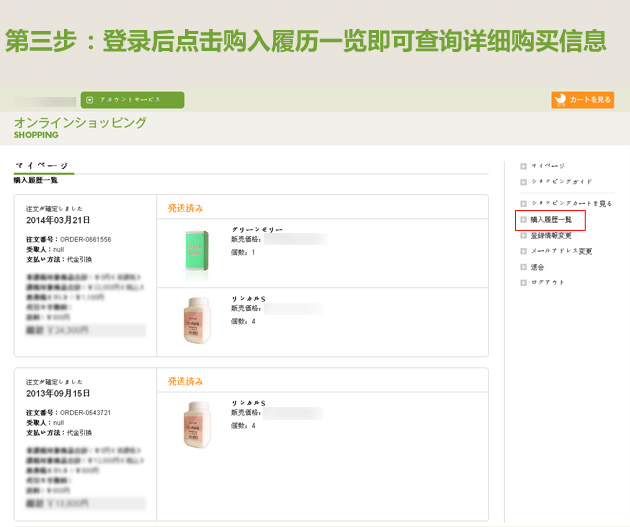Click the shopping cart icon in orange button
This screenshot has height=527, width=630.
[x=560, y=100]
